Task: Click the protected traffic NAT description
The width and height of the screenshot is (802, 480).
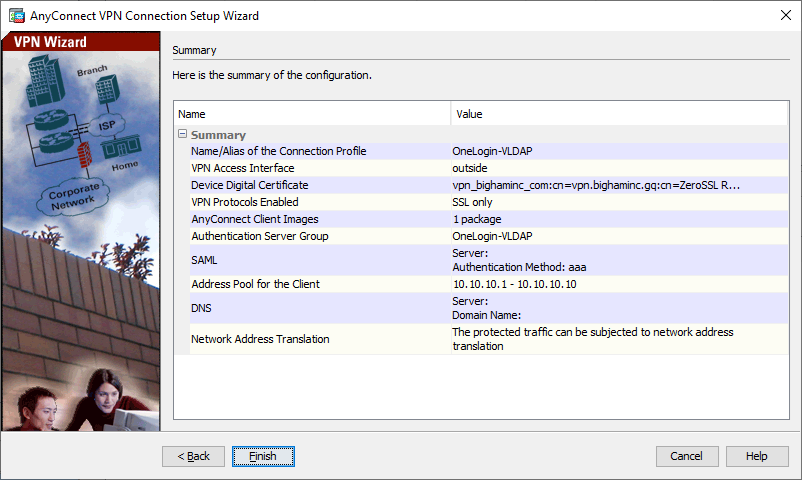Action: 593,339
